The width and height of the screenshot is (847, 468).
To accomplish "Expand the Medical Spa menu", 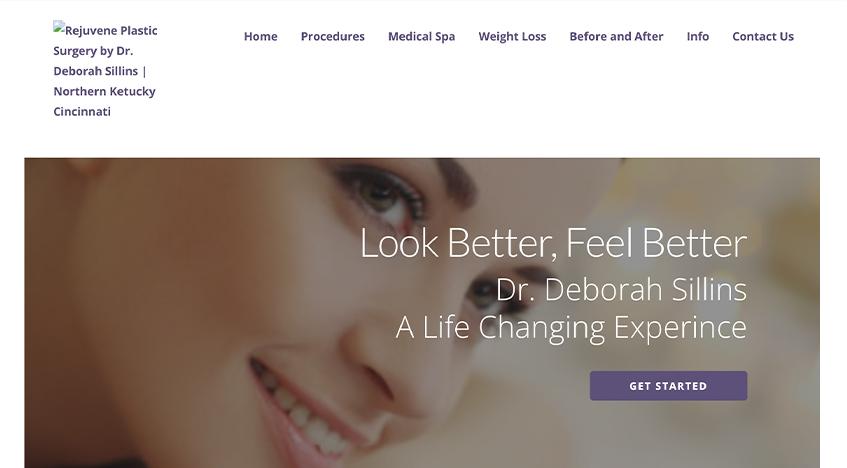I will 421,36.
